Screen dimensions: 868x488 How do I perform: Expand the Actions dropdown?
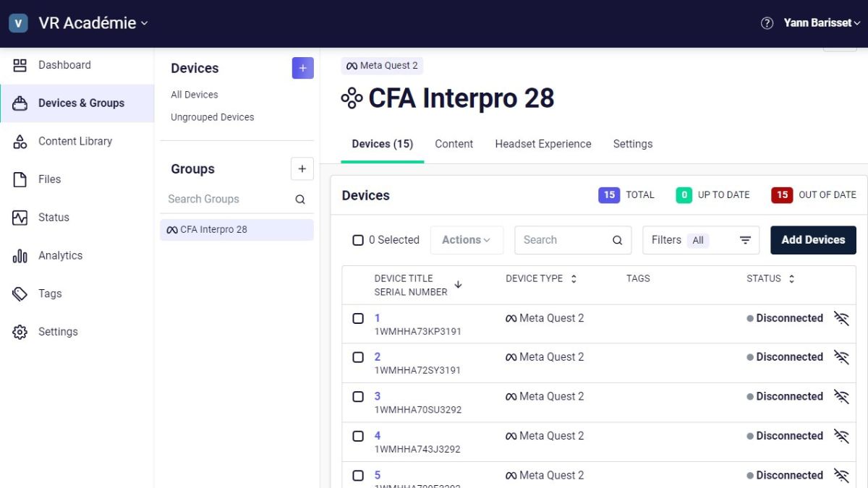coord(467,240)
